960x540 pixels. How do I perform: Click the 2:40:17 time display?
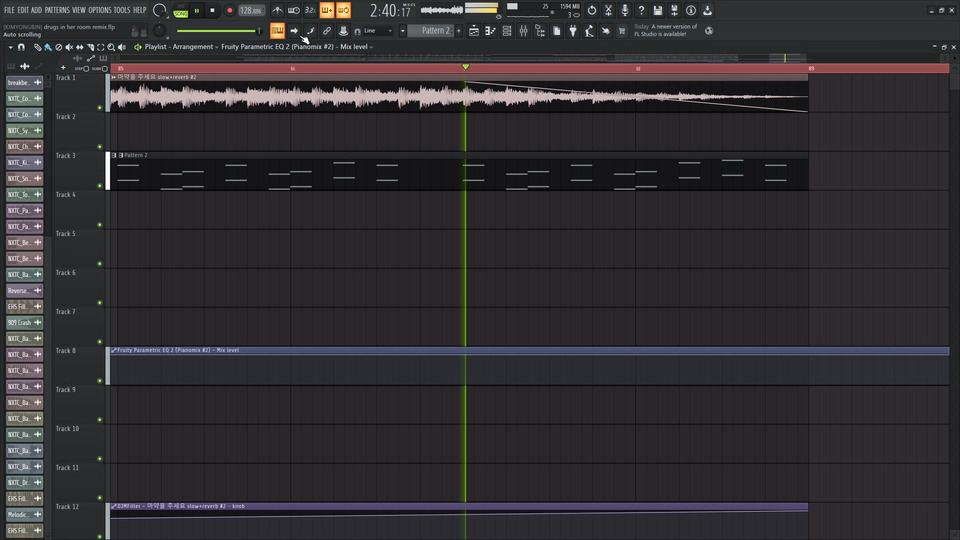click(x=390, y=10)
